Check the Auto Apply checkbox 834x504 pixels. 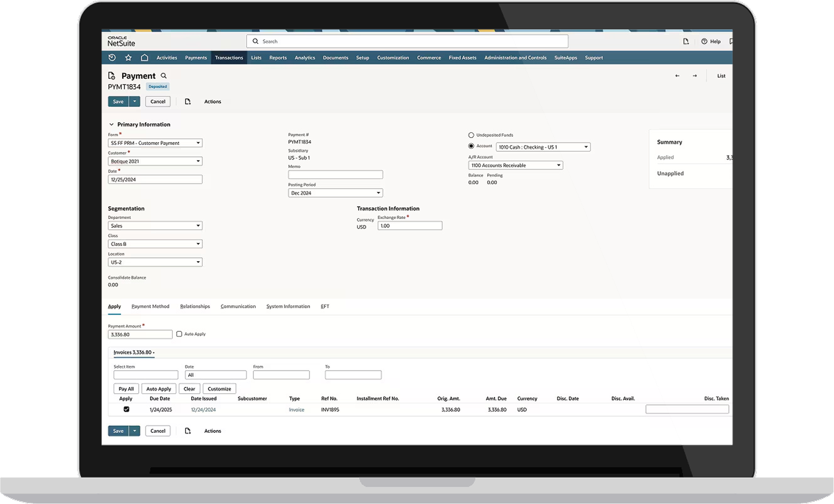click(179, 333)
